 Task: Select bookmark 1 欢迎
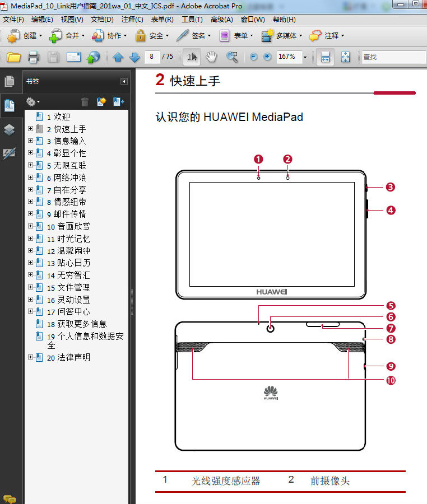[x=58, y=116]
